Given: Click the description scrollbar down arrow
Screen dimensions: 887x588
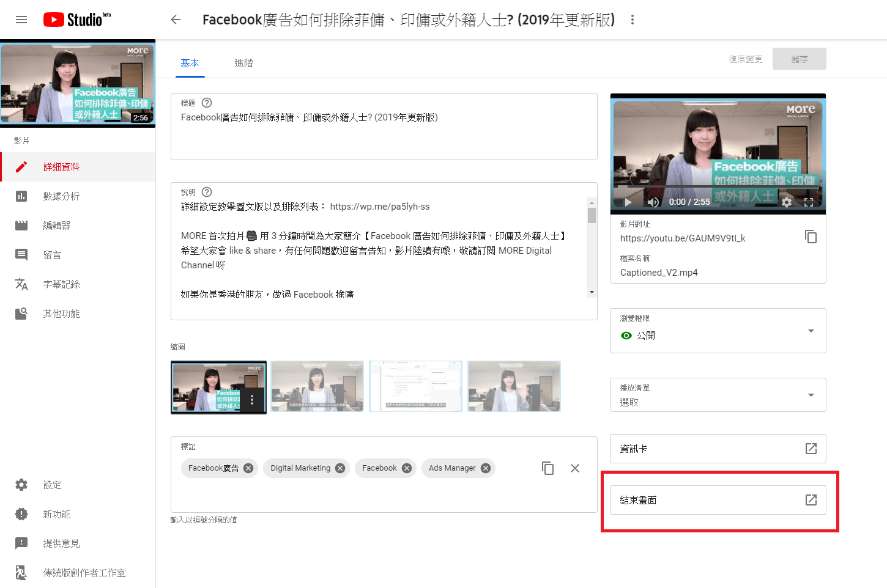Looking at the screenshot, I should click(x=592, y=293).
